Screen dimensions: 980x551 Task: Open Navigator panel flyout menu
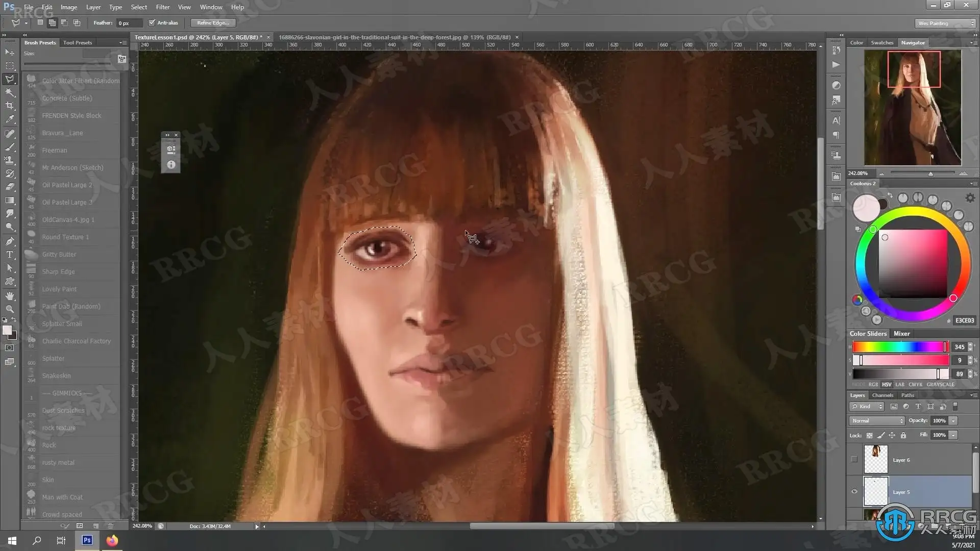(x=973, y=42)
